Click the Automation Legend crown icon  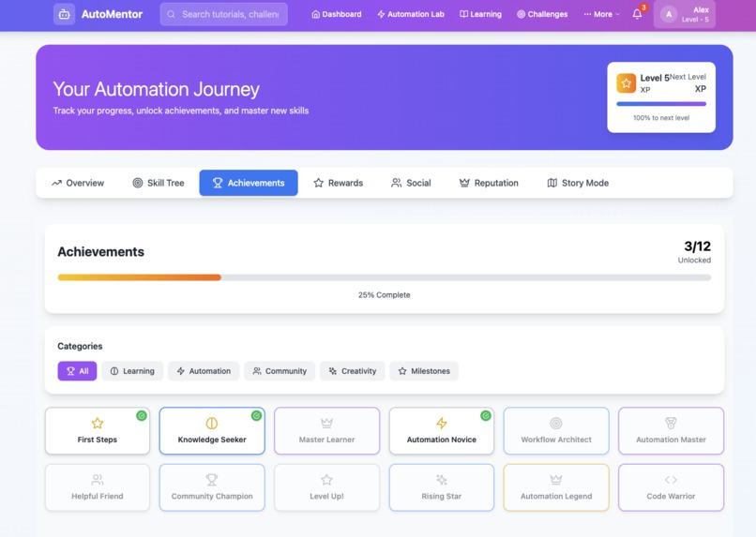(556, 480)
